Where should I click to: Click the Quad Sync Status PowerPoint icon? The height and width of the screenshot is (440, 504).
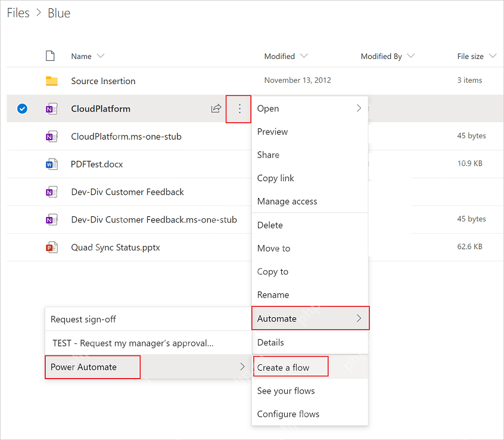click(x=51, y=247)
